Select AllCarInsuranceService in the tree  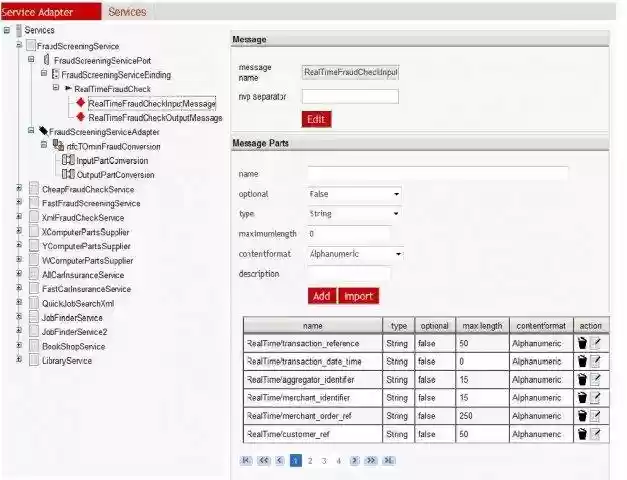click(x=83, y=275)
